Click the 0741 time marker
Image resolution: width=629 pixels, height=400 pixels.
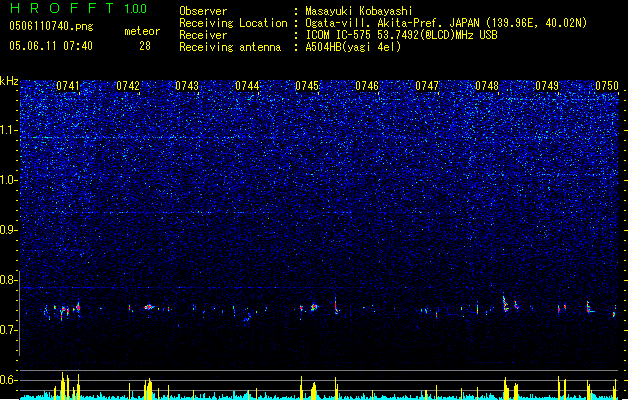coord(68,86)
